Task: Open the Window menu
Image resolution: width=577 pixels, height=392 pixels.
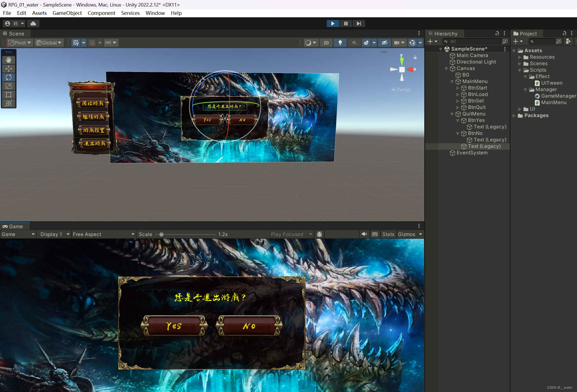Action: tap(155, 13)
